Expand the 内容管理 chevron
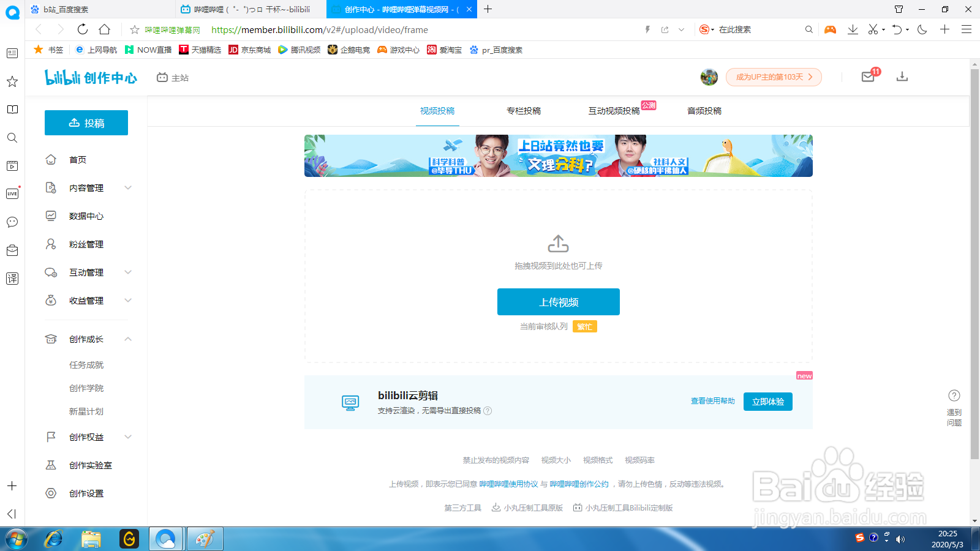Image resolution: width=980 pixels, height=551 pixels. pyautogui.click(x=128, y=188)
